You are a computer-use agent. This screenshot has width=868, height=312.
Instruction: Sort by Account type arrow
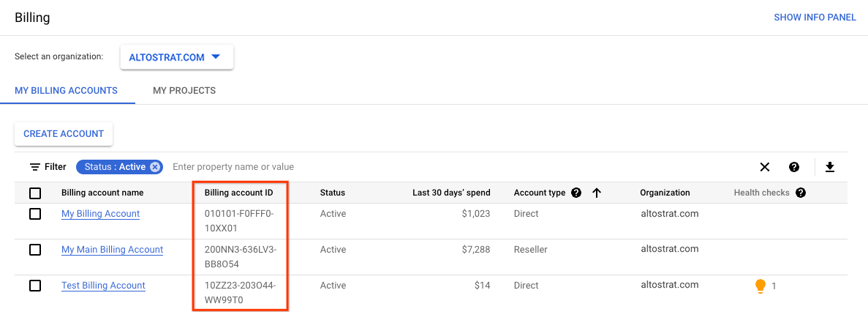pos(597,193)
